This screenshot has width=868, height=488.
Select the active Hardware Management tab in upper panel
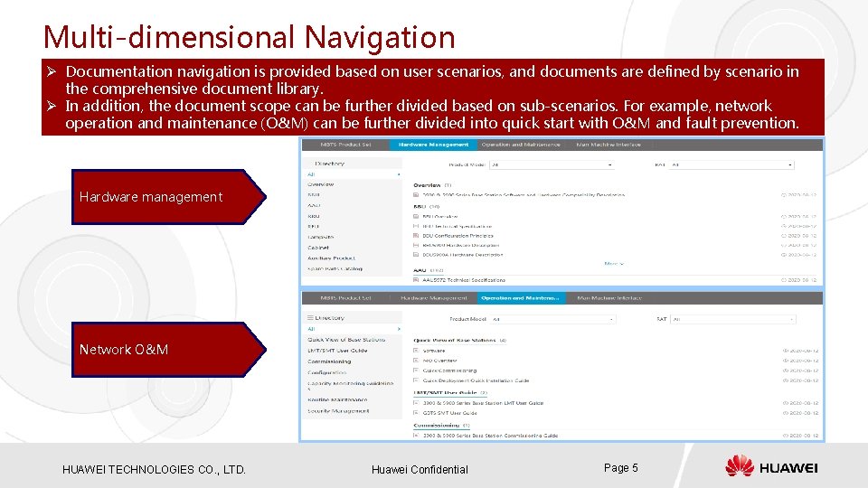click(433, 145)
